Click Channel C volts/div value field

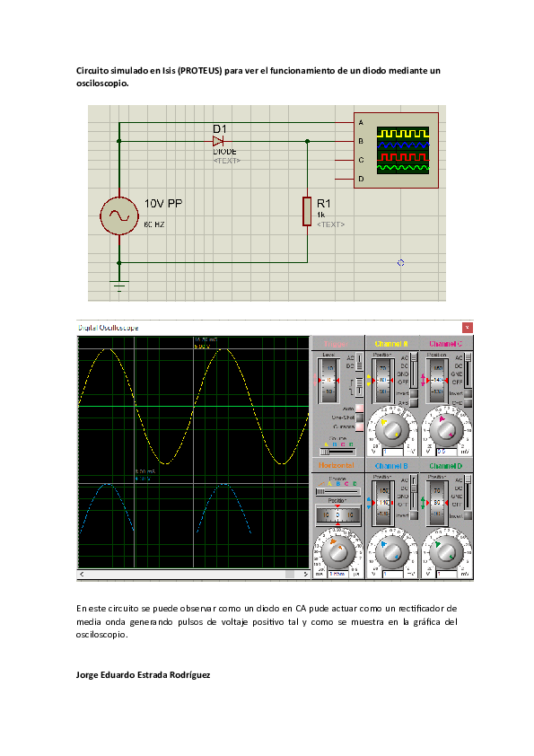tap(447, 452)
